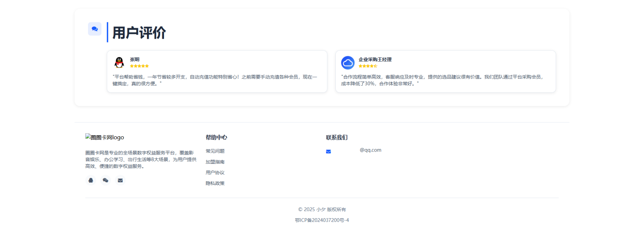
Task: Open the 用户协议 link
Action: (215, 173)
